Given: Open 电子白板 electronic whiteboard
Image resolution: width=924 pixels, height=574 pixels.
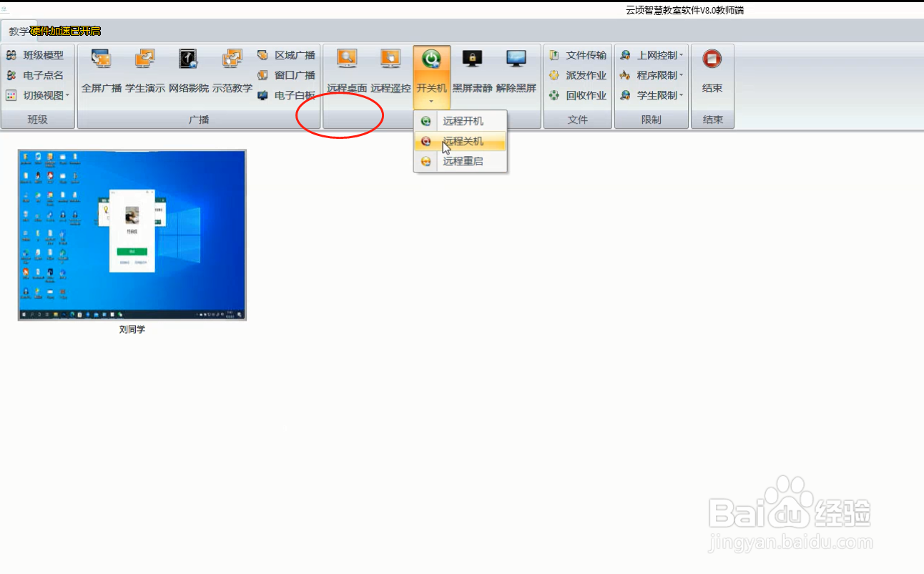Looking at the screenshot, I should [286, 95].
